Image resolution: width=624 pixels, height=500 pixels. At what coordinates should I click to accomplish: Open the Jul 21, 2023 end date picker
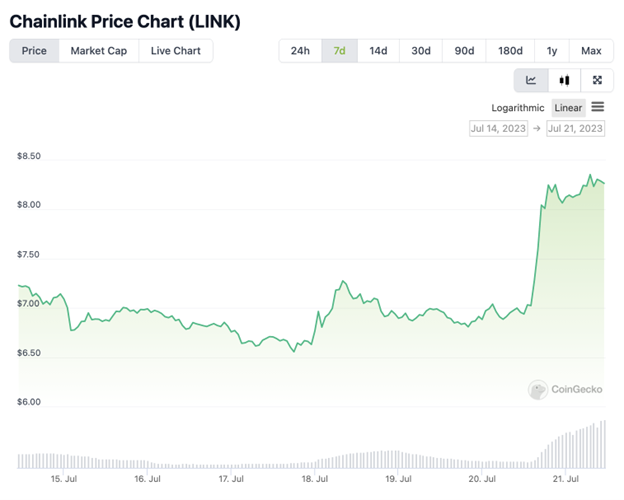click(576, 128)
